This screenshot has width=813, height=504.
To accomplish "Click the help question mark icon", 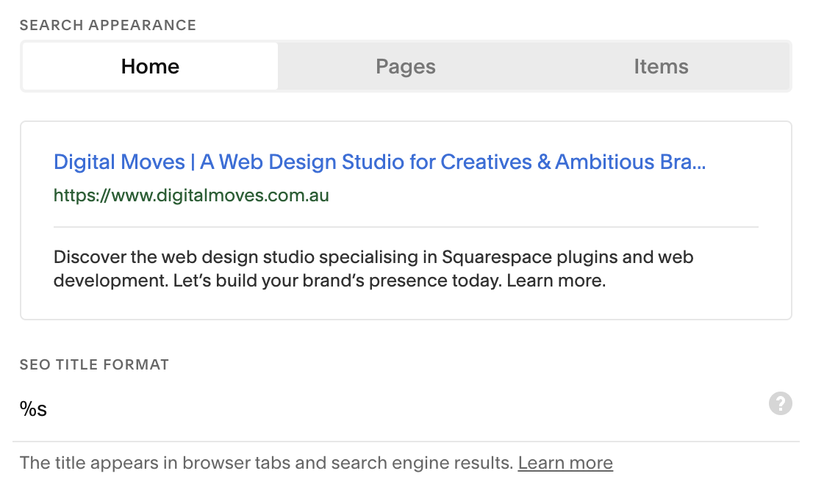I will 780,403.
